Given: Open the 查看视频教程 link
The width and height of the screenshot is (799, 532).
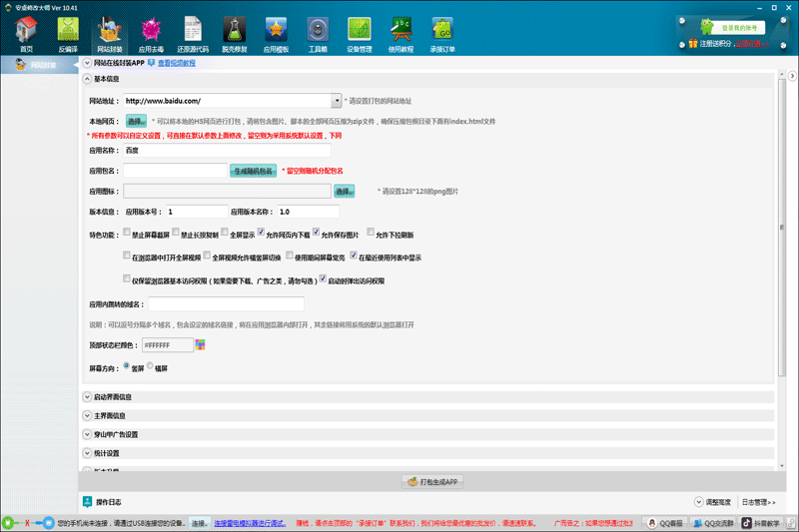Looking at the screenshot, I should tap(177, 63).
